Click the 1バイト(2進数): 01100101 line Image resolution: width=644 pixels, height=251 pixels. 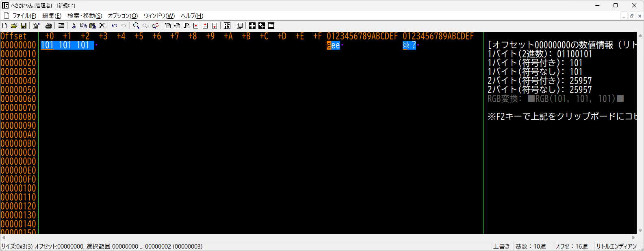pos(540,54)
